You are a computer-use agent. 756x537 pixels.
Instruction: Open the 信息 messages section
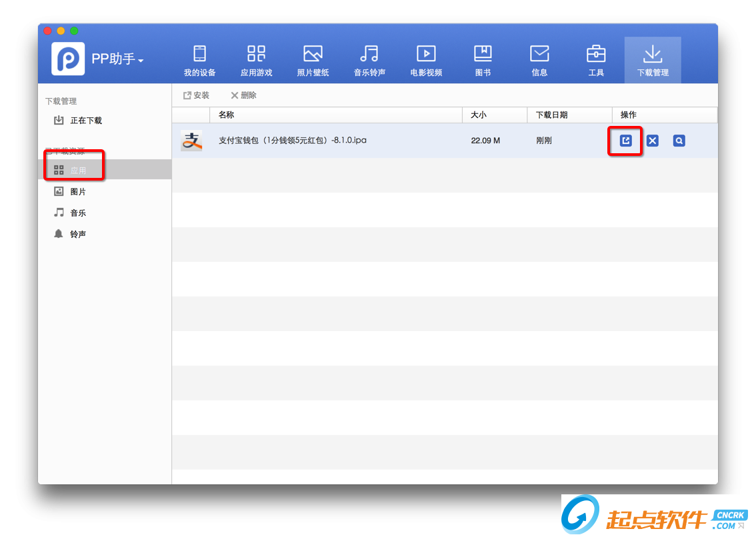point(539,59)
